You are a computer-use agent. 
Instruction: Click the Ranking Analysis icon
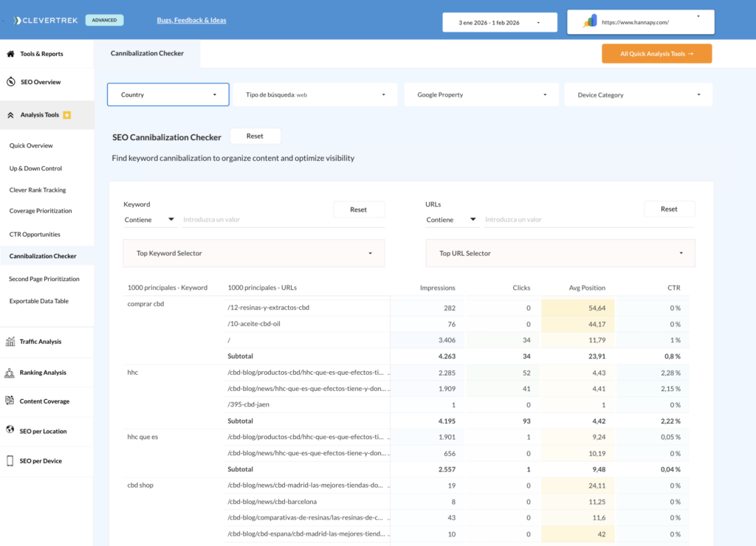click(10, 373)
